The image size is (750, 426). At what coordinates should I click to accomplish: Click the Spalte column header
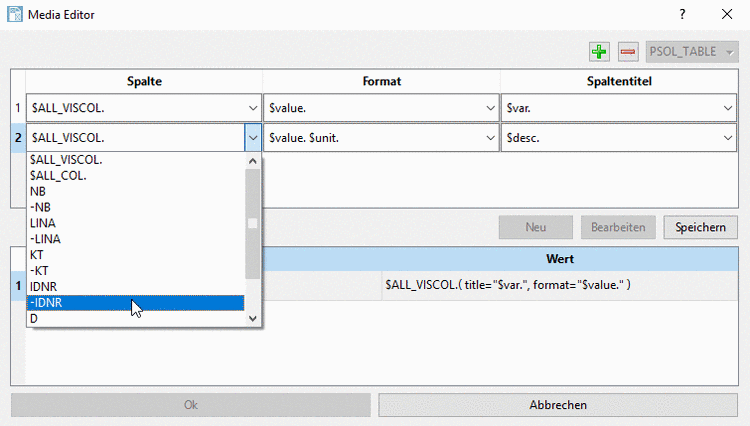tap(144, 80)
